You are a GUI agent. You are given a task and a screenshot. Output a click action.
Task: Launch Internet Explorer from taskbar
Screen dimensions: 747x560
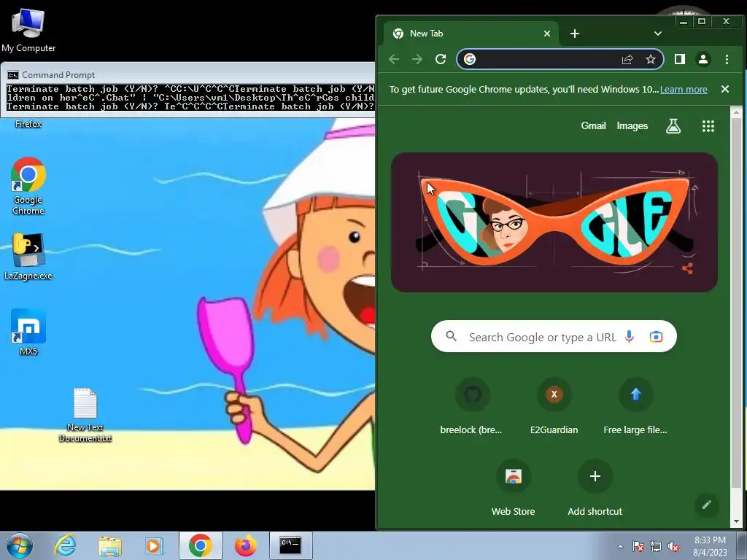coord(64,545)
